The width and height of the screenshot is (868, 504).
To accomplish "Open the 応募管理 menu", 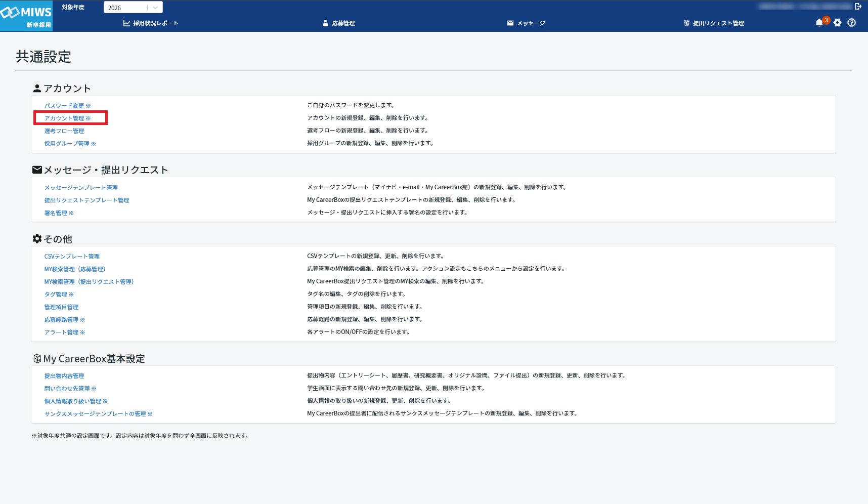I will click(x=339, y=23).
